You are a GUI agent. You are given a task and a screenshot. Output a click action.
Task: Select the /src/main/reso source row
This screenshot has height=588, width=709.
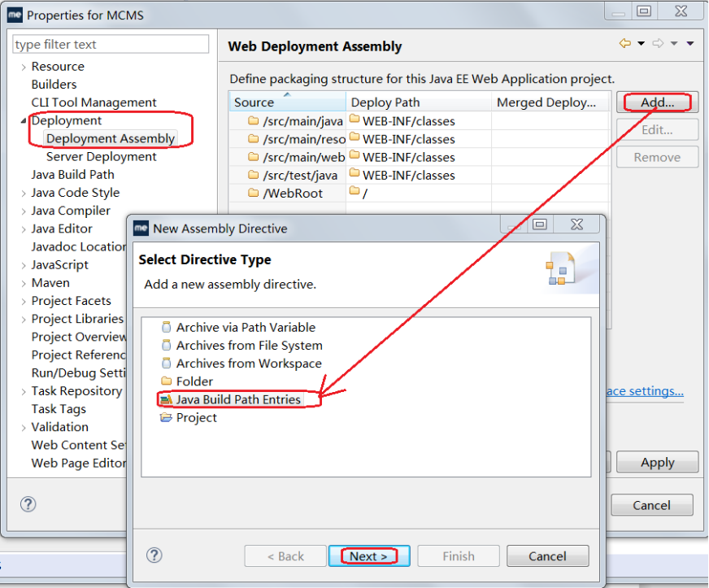(288, 139)
